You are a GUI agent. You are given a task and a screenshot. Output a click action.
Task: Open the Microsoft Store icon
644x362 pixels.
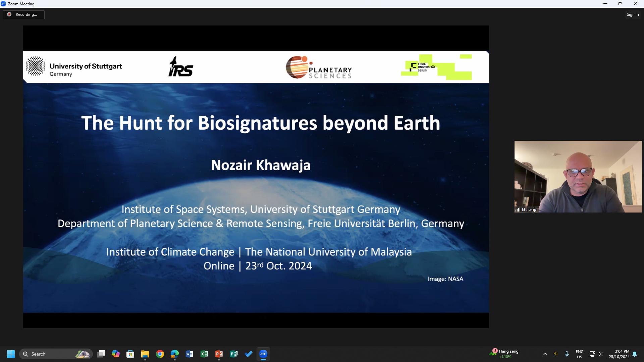pyautogui.click(x=130, y=354)
